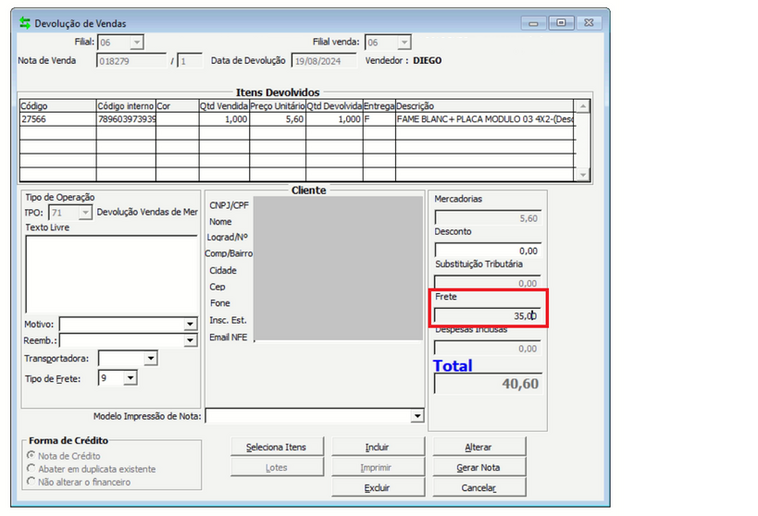
Task: Select Não alterar o financeiro option
Action: 31,482
